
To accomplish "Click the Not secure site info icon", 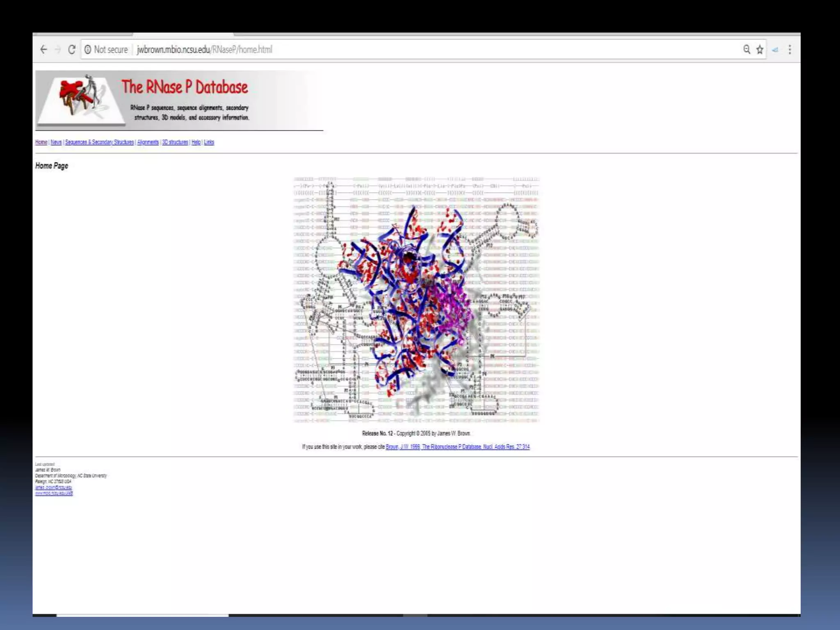I will pos(88,50).
